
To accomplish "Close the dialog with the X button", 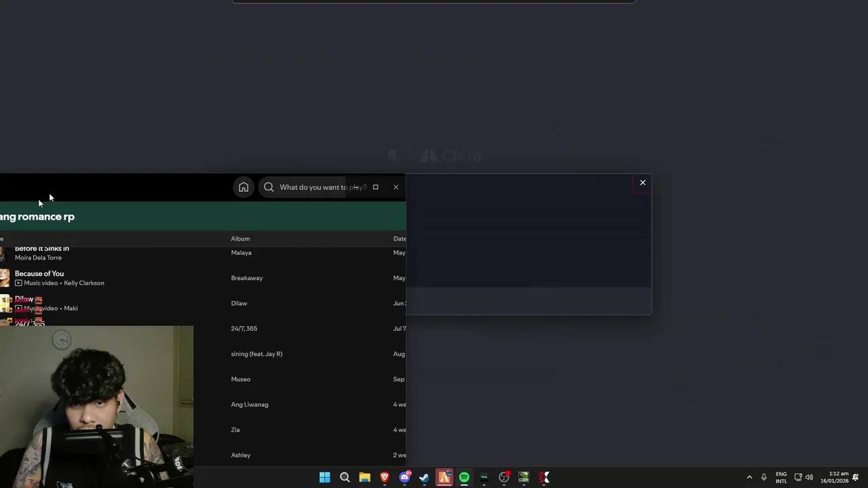I will click(643, 182).
